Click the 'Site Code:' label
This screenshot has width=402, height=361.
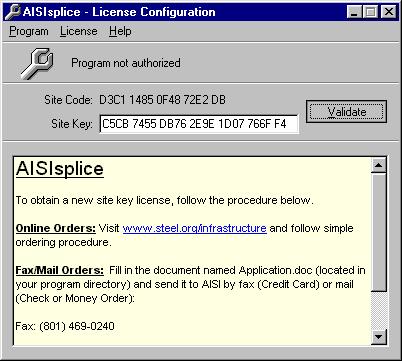(x=68, y=100)
